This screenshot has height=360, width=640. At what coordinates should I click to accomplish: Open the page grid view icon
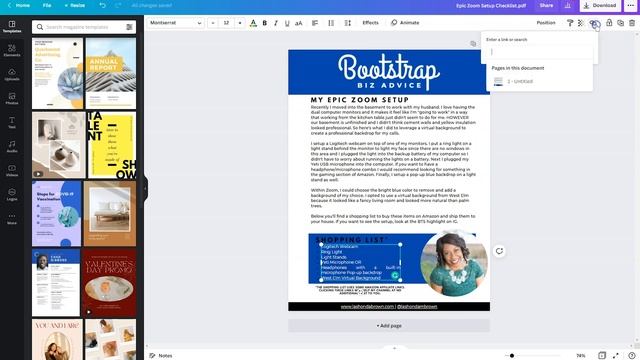point(602,356)
